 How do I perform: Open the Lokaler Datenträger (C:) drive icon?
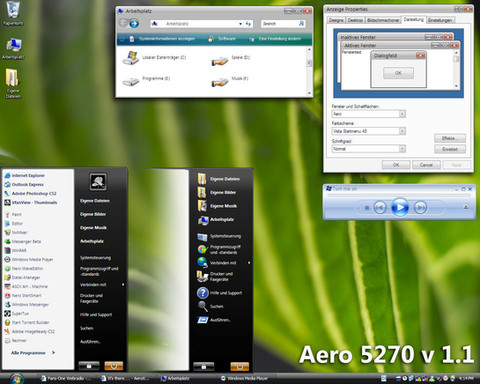tap(131, 58)
